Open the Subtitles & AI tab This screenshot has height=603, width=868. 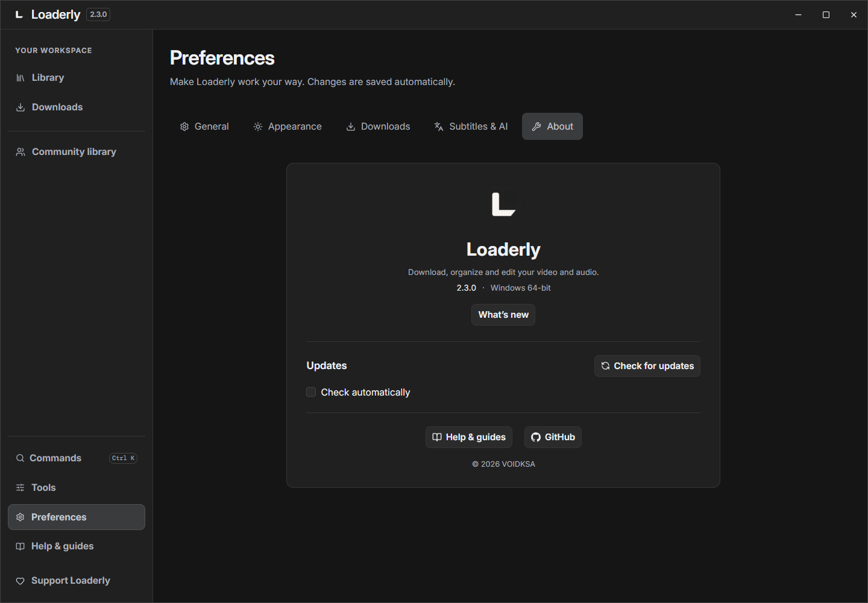tap(471, 127)
